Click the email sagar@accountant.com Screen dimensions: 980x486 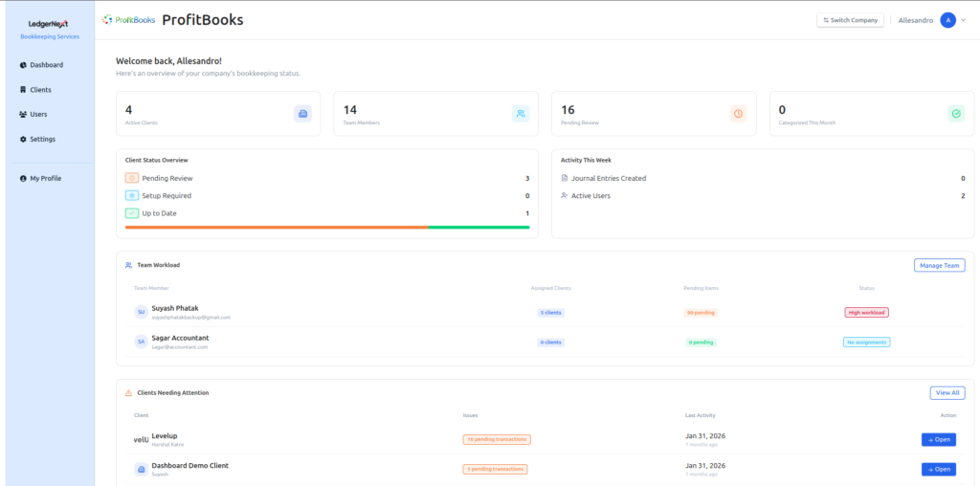(180, 346)
